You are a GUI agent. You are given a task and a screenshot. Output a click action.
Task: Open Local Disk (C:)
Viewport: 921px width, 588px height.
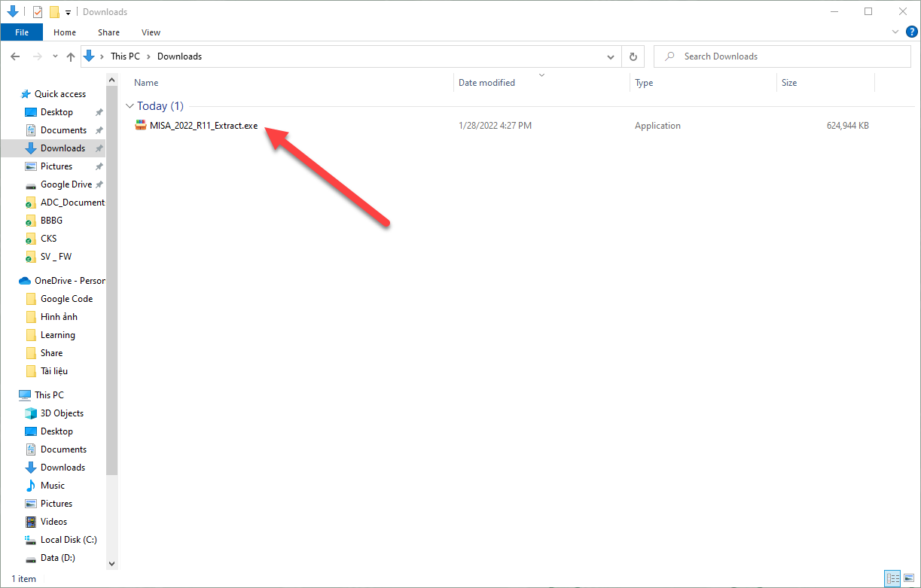[69, 540]
